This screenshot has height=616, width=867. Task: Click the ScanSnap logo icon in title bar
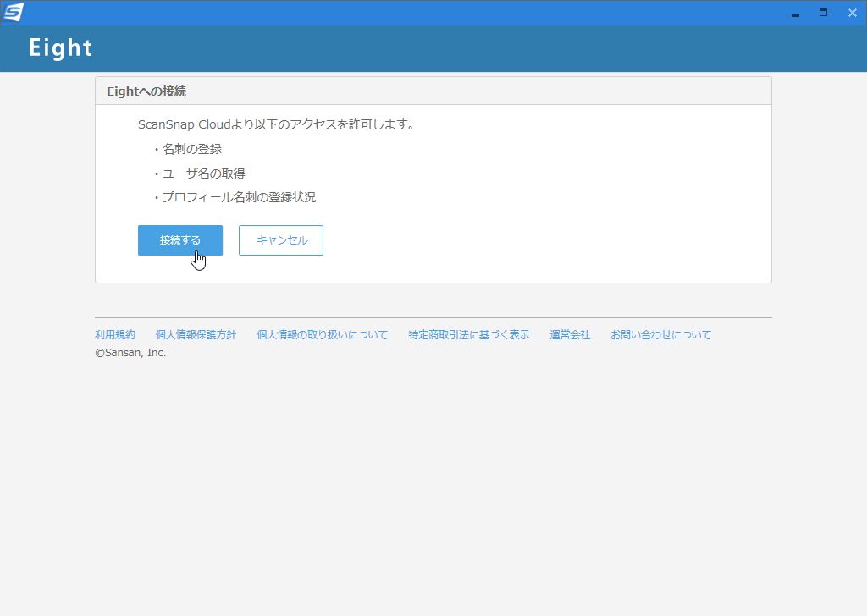(13, 12)
